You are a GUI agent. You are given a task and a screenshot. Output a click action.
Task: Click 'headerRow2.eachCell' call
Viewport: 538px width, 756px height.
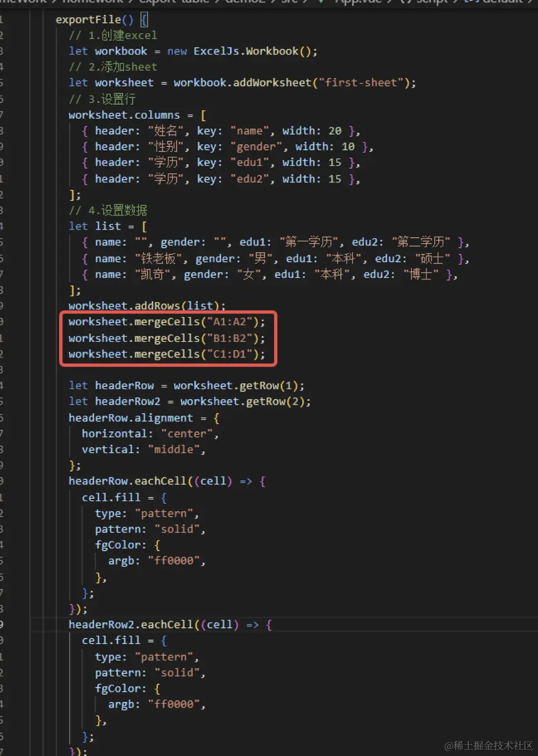click(x=131, y=625)
